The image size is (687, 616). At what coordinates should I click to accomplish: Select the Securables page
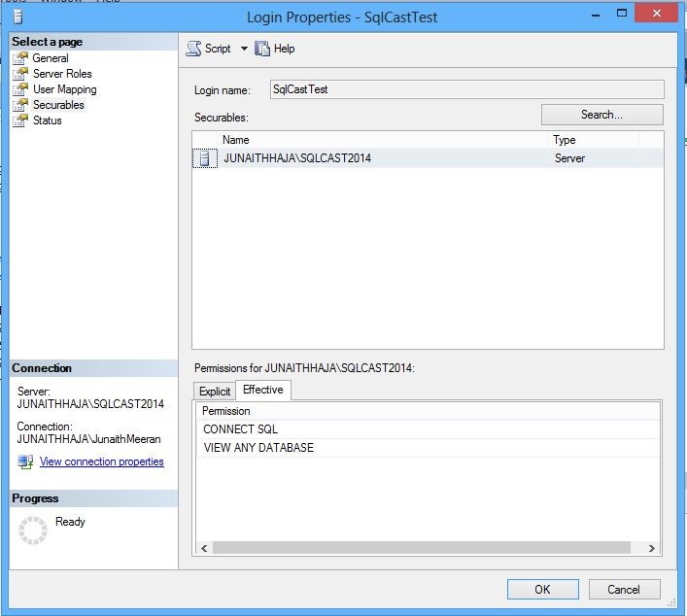58,105
